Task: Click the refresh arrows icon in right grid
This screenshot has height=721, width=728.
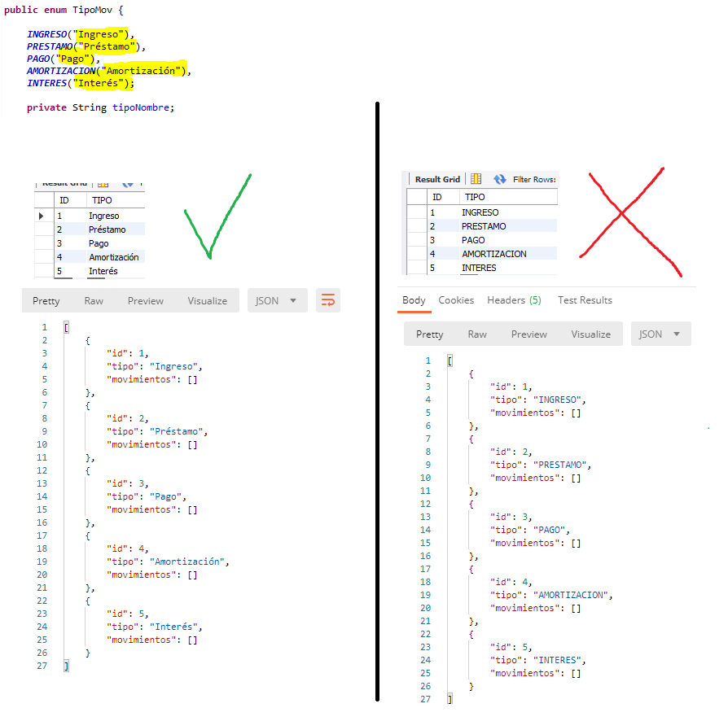Action: pyautogui.click(x=499, y=179)
